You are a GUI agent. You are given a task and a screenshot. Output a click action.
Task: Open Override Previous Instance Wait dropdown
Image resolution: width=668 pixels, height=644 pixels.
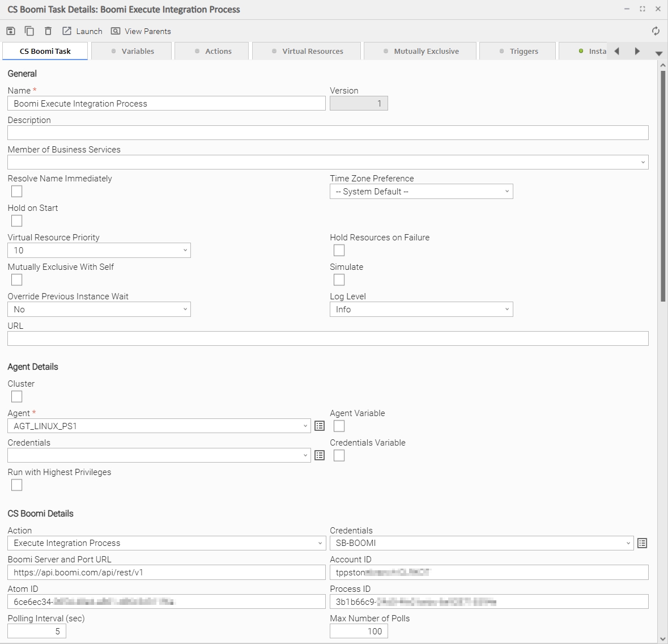99,310
